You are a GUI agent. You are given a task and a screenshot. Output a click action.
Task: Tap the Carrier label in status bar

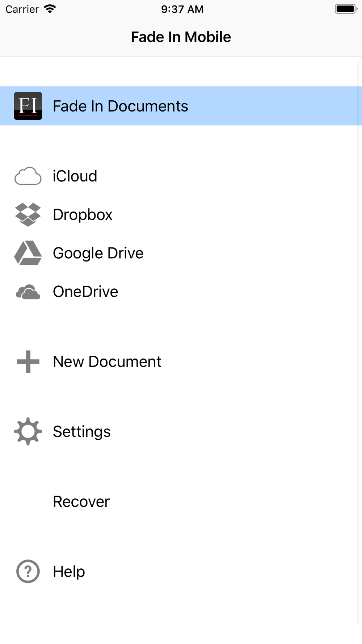click(x=22, y=9)
